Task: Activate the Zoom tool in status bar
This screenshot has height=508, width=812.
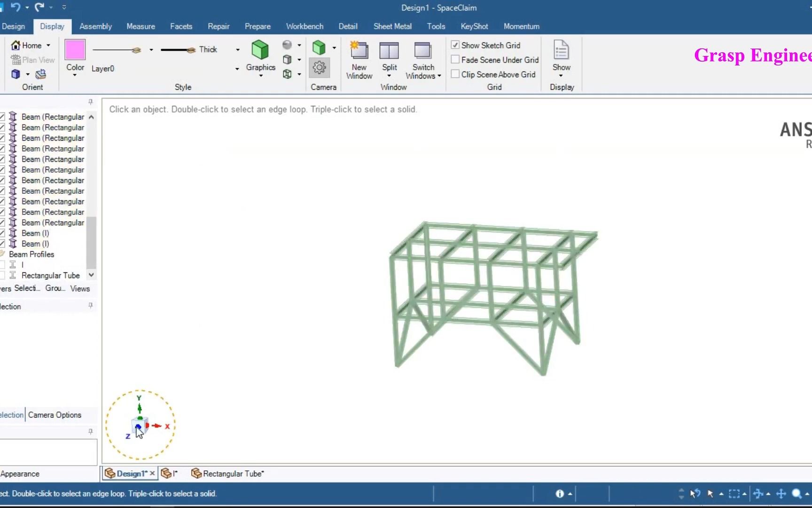Action: [797, 493]
